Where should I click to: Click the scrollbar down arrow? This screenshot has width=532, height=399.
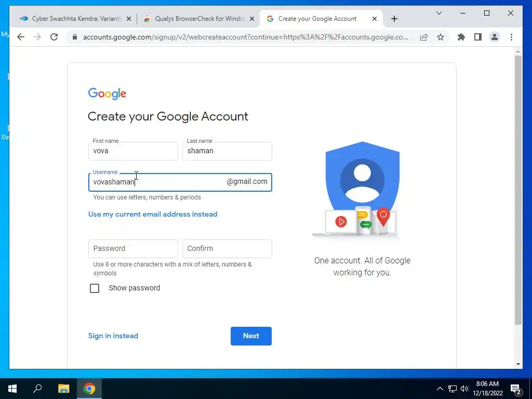[x=518, y=364]
